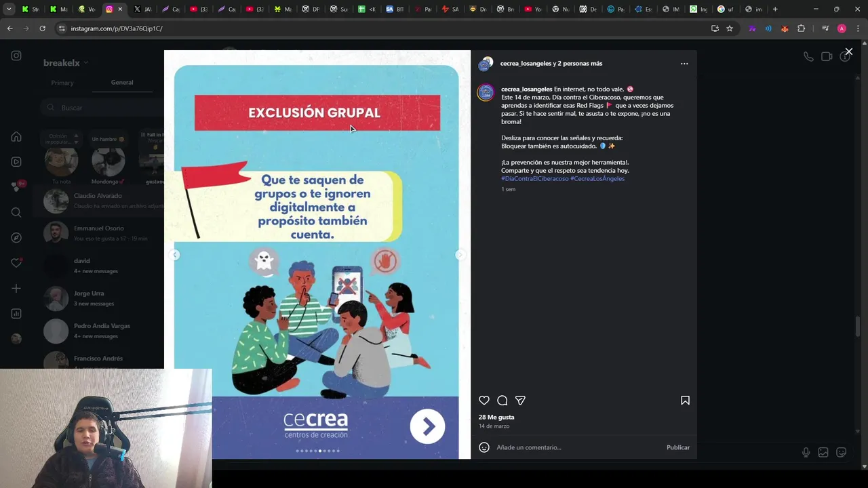Start video call with camera icon
Viewport: 868px width, 488px height.
pyautogui.click(x=827, y=57)
